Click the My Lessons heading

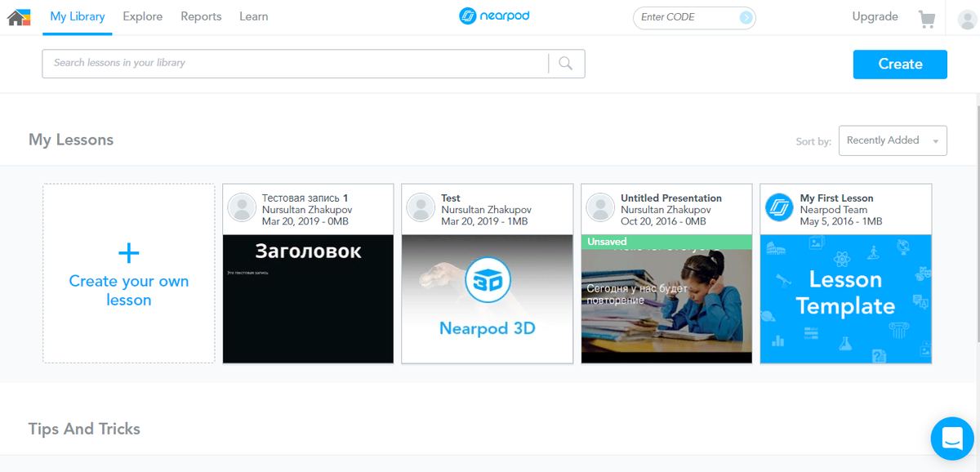[x=71, y=140]
